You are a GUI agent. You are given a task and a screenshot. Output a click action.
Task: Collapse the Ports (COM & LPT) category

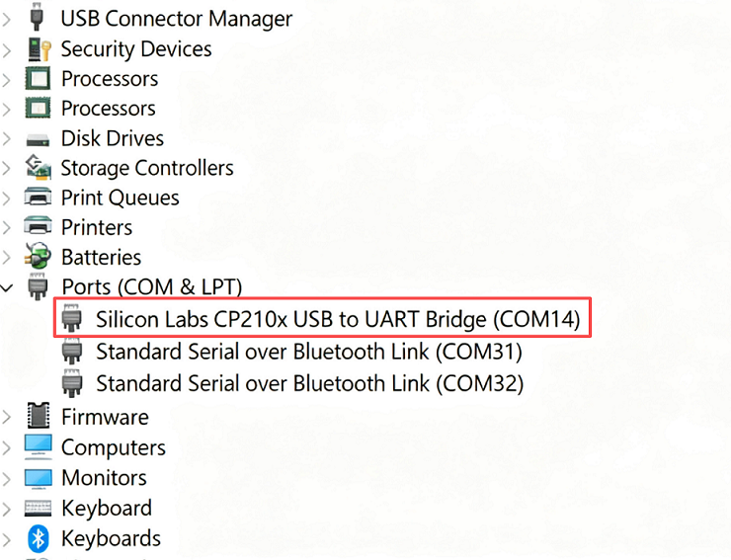(x=8, y=287)
